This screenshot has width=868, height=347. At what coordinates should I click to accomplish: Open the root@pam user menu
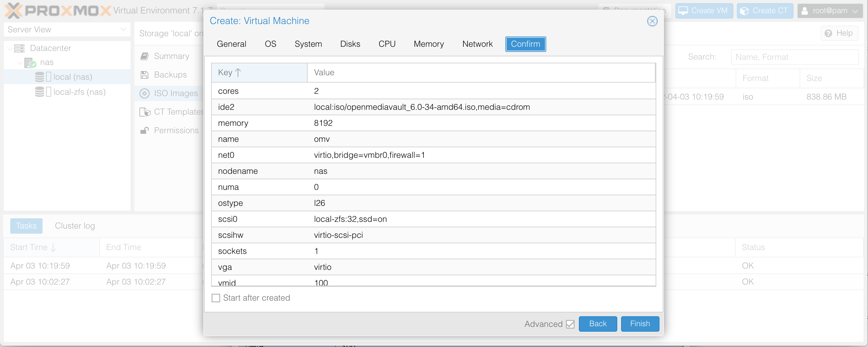(x=830, y=11)
